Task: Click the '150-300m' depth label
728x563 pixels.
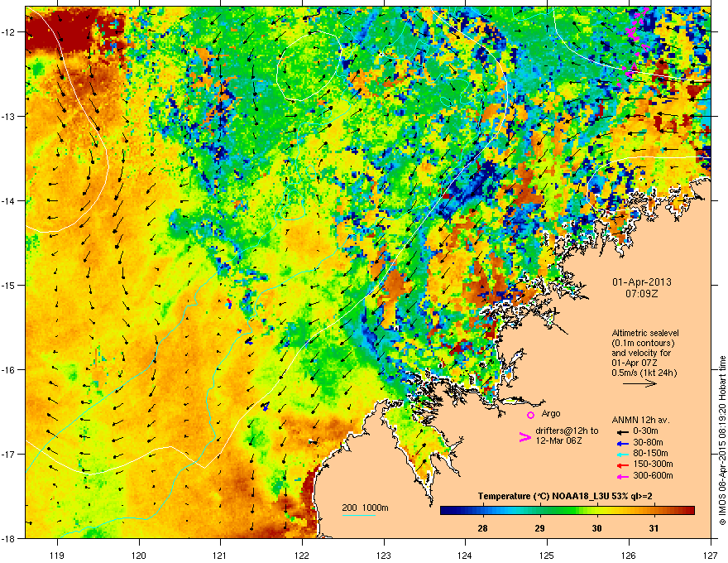Action: coord(653,464)
